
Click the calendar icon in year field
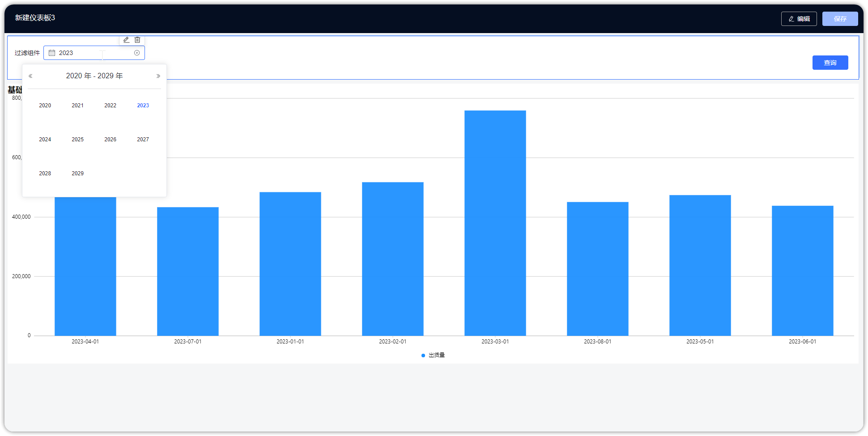(52, 53)
